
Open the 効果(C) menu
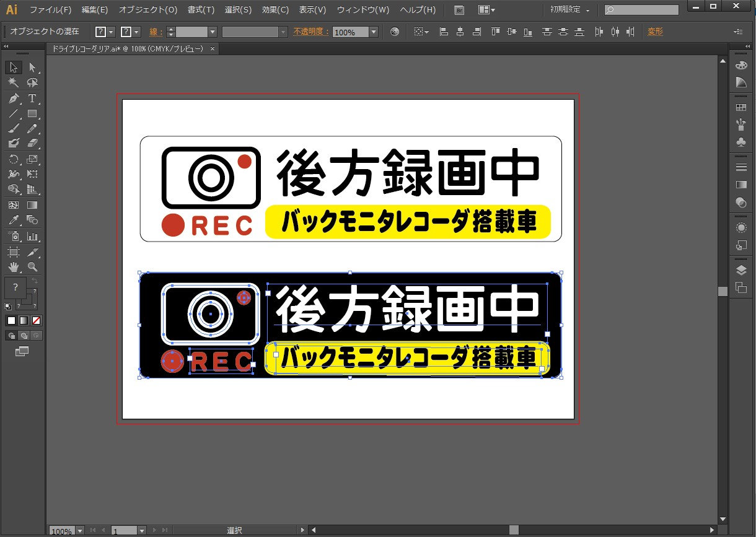(275, 10)
